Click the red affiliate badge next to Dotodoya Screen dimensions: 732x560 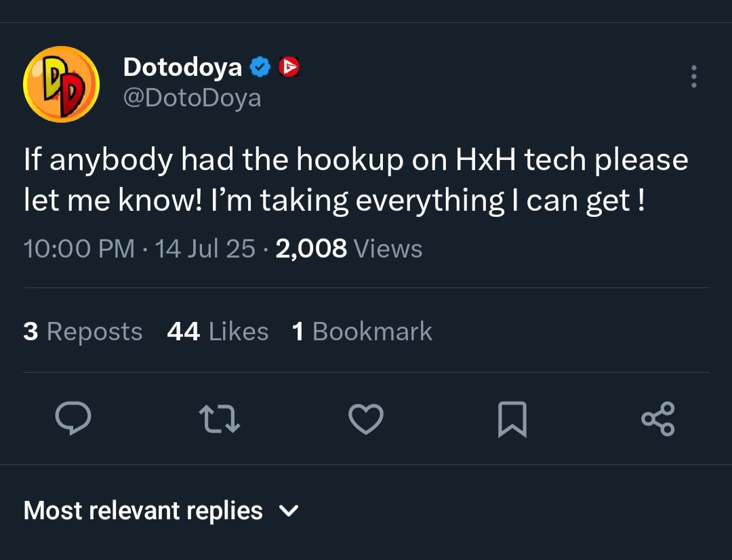pyautogui.click(x=289, y=67)
